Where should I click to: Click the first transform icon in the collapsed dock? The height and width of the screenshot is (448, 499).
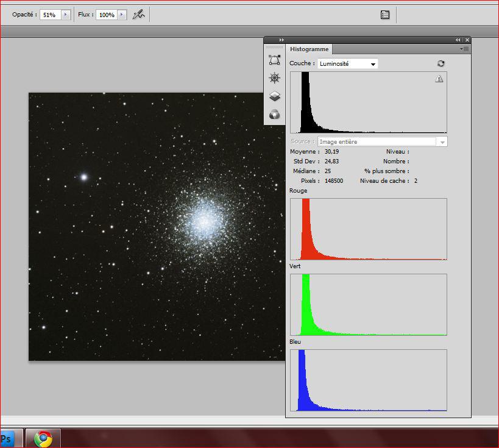pos(275,60)
